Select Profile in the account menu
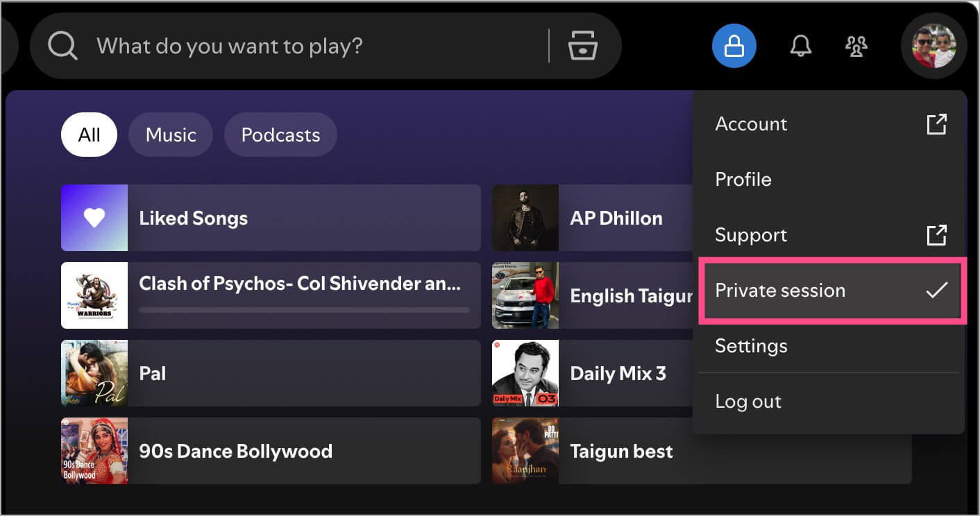This screenshot has height=516, width=980. pos(743,179)
